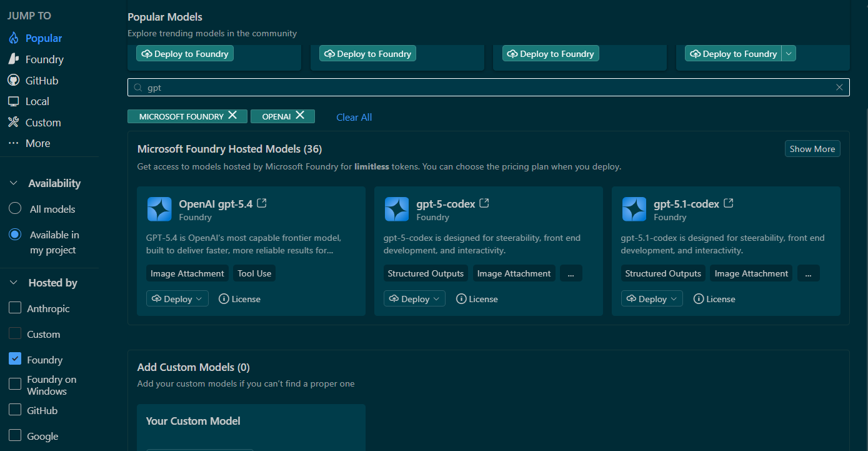
Task: Open the external link icon for gpt-5.1-codex
Action: tap(728, 203)
